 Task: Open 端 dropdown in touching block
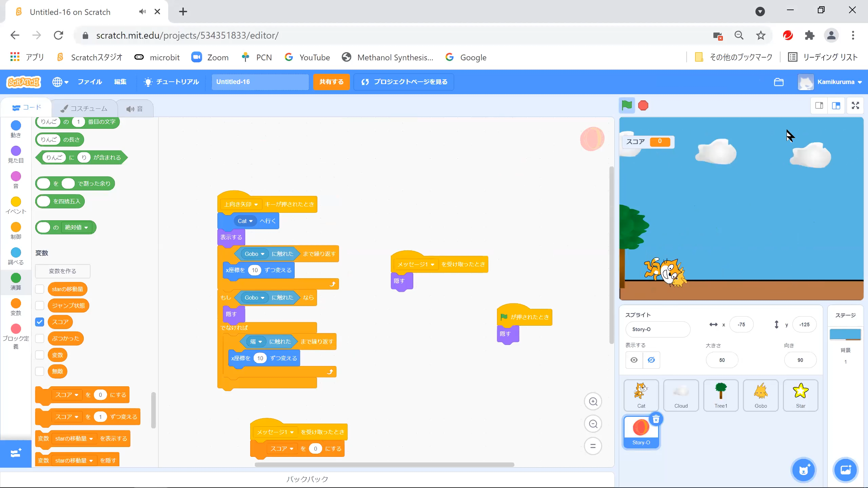[x=256, y=342]
